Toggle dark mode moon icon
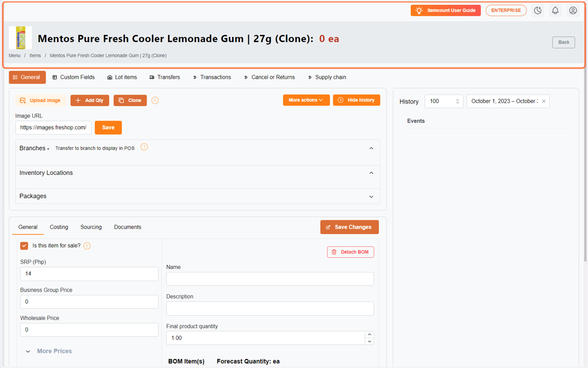588x368 pixels. [x=538, y=10]
